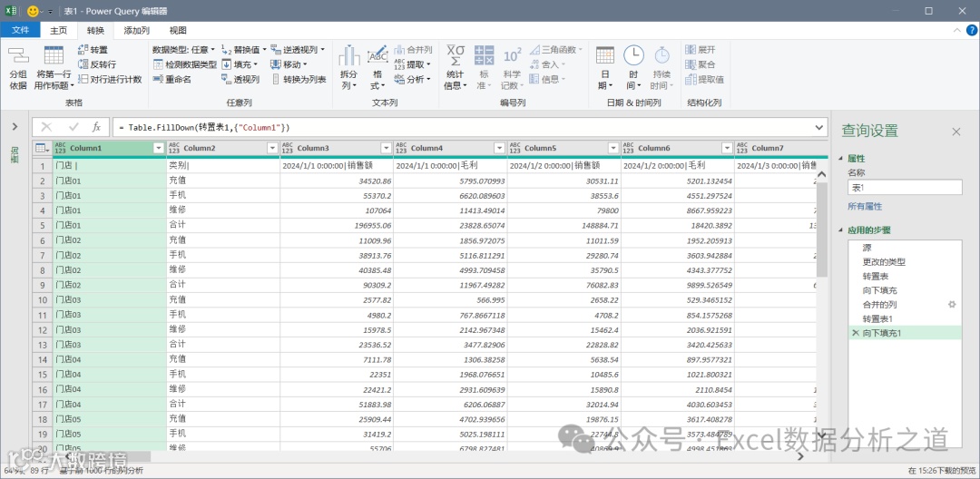Open the Extract (提取) dropdown
This screenshot has height=479, width=980.
pyautogui.click(x=413, y=64)
